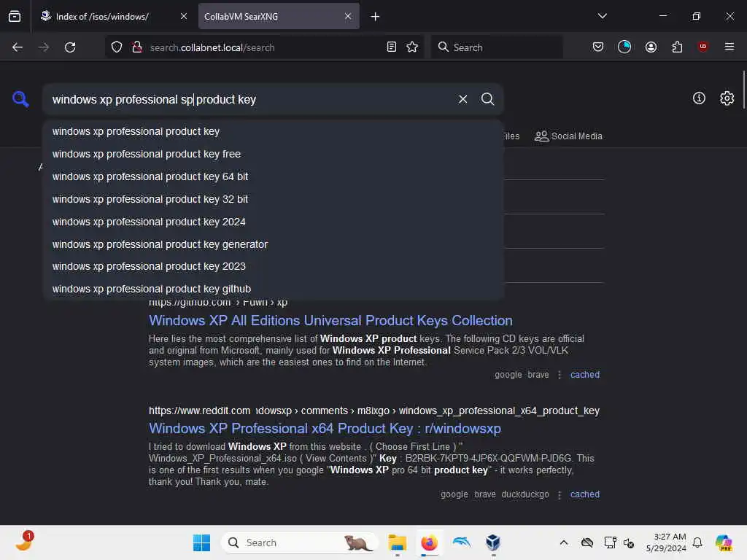Toggle reader view icon
The image size is (747, 560).
[x=392, y=47]
